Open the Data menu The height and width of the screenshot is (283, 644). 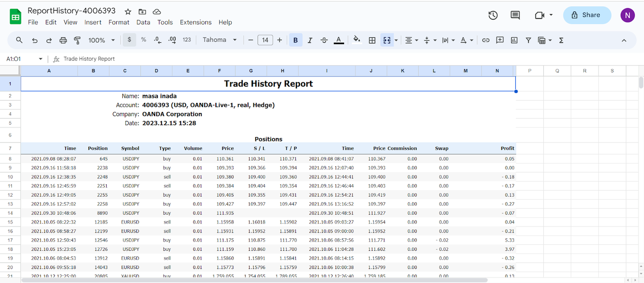(x=143, y=22)
